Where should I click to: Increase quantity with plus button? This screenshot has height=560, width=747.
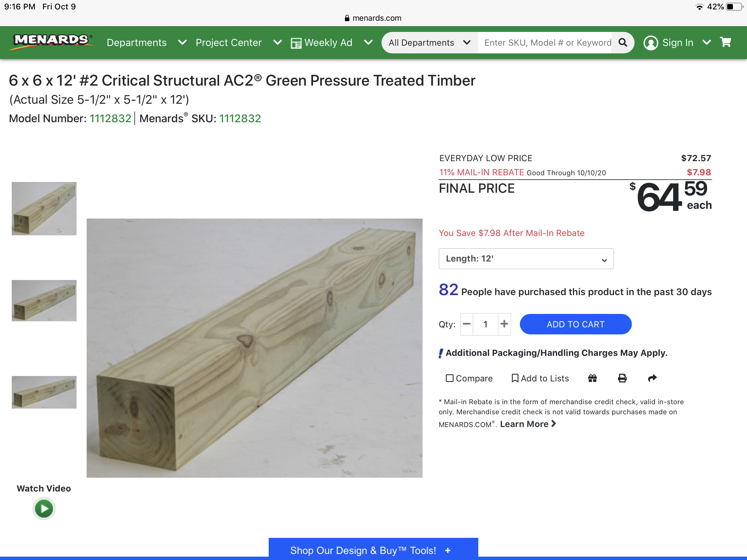(504, 324)
